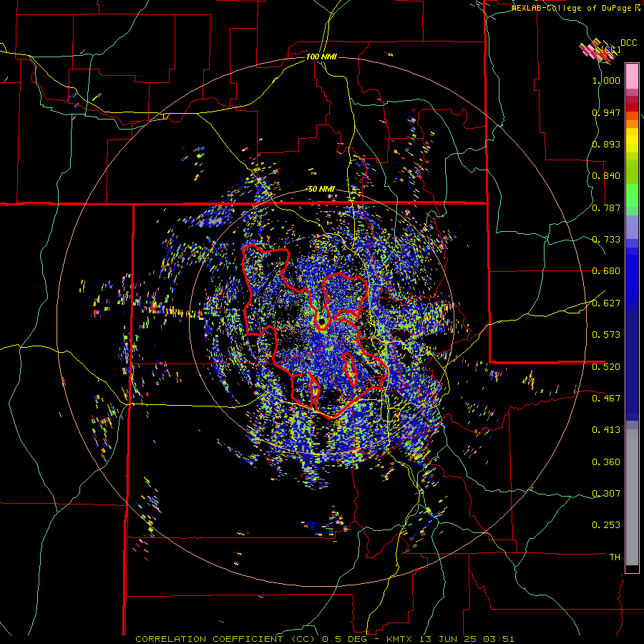This screenshot has width=644, height=644.
Task: Pick the pink segment of the color bar
Action: click(x=632, y=77)
